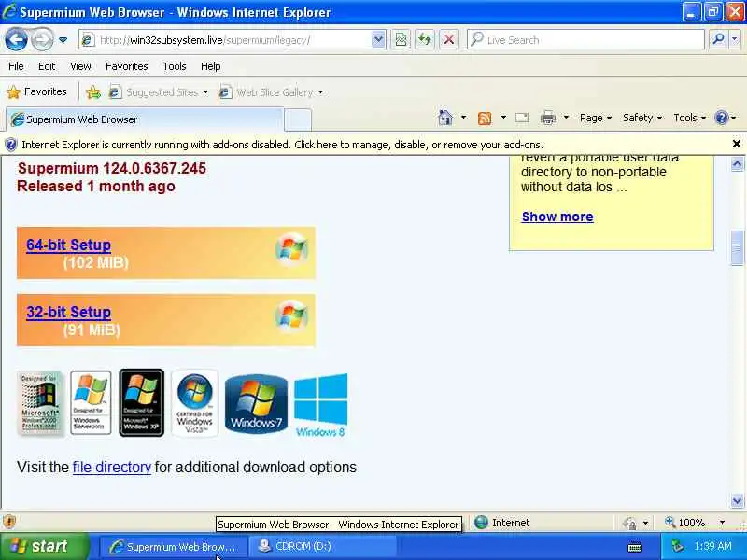Expand the address bar history dropdown

click(378, 40)
